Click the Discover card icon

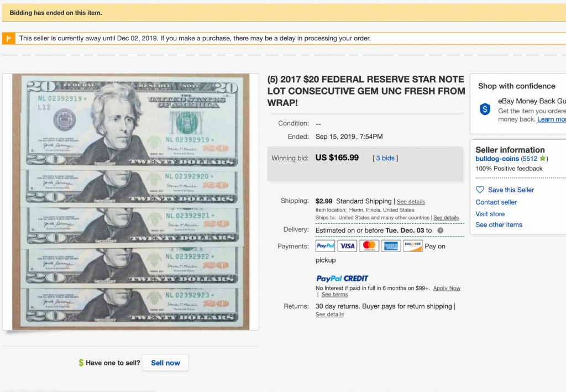(412, 246)
